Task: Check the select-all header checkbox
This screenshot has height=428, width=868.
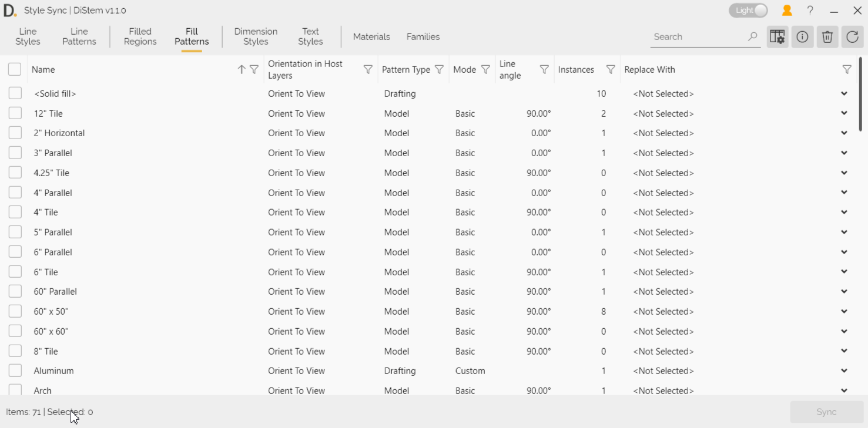Action: [x=15, y=69]
